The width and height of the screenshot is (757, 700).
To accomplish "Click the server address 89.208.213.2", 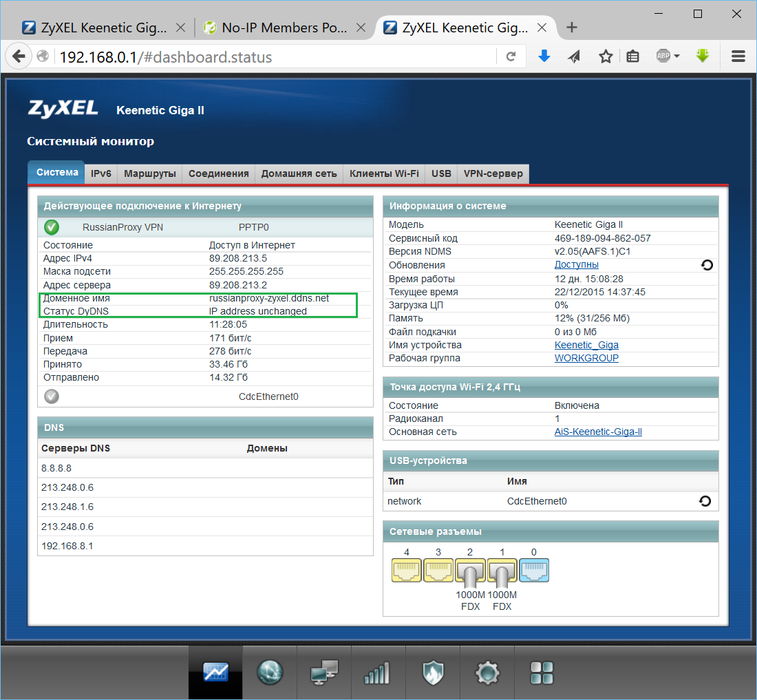I will (x=237, y=285).
